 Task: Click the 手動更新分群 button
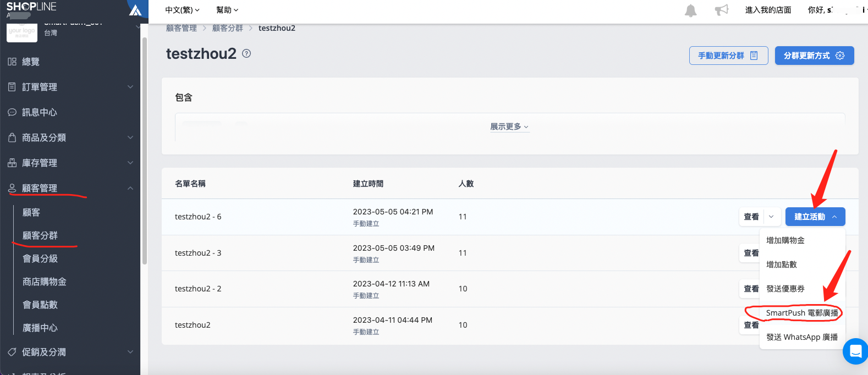pos(728,56)
